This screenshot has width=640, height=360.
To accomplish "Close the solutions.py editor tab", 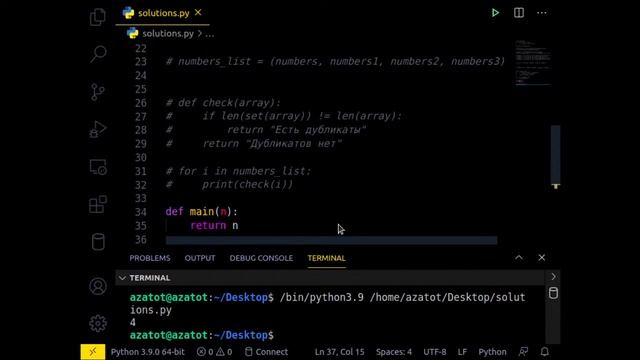I will click(x=198, y=13).
